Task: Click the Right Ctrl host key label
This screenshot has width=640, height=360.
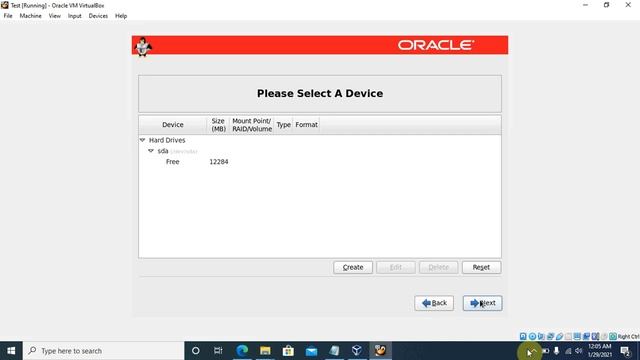Action: (628, 336)
